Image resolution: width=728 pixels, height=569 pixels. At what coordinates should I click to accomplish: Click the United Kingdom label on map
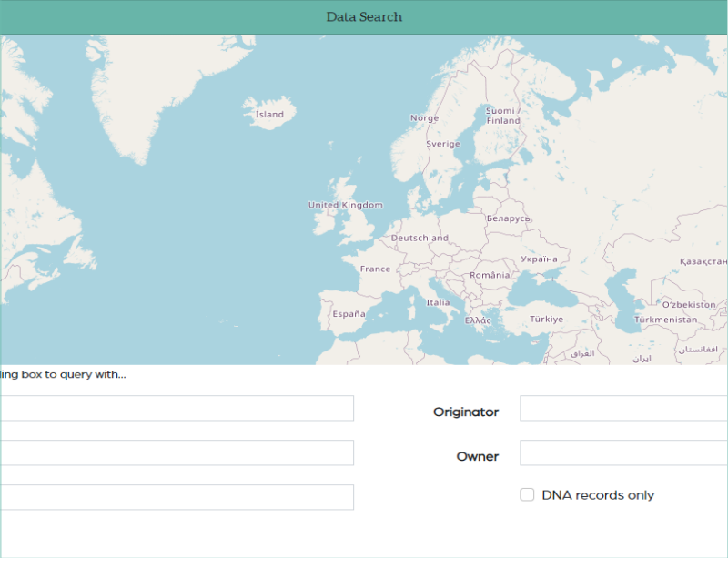[x=345, y=205]
